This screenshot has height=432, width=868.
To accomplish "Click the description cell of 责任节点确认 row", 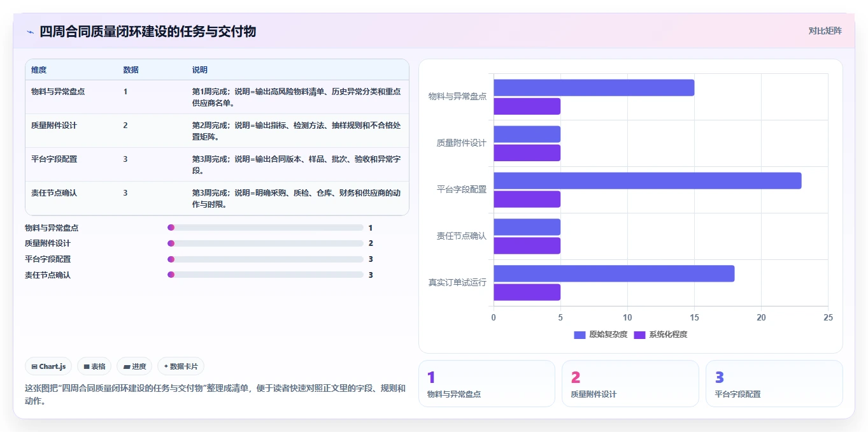I will (297, 198).
